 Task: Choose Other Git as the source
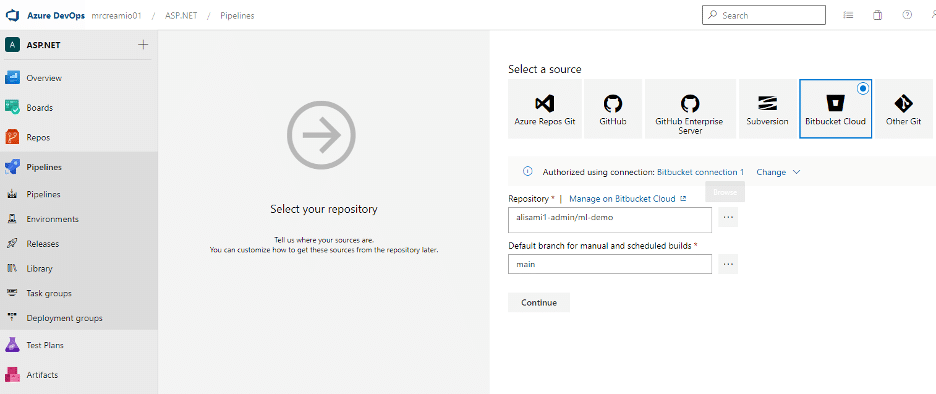[x=904, y=109]
